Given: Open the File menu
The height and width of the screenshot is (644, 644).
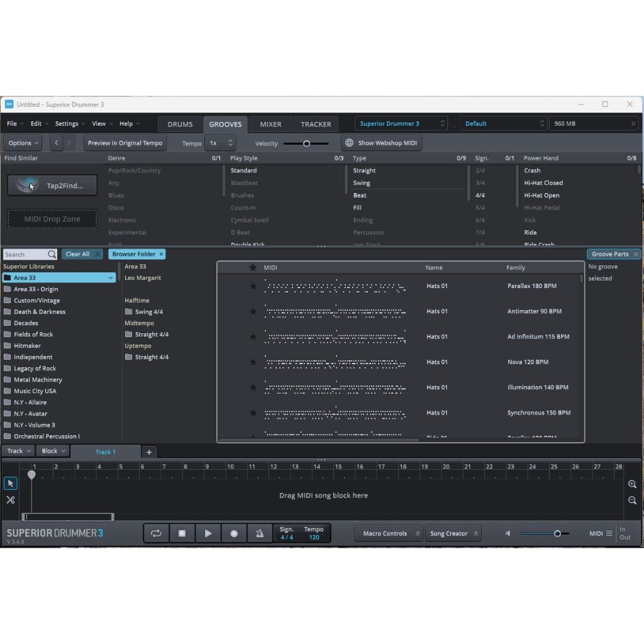Looking at the screenshot, I should [x=15, y=124].
